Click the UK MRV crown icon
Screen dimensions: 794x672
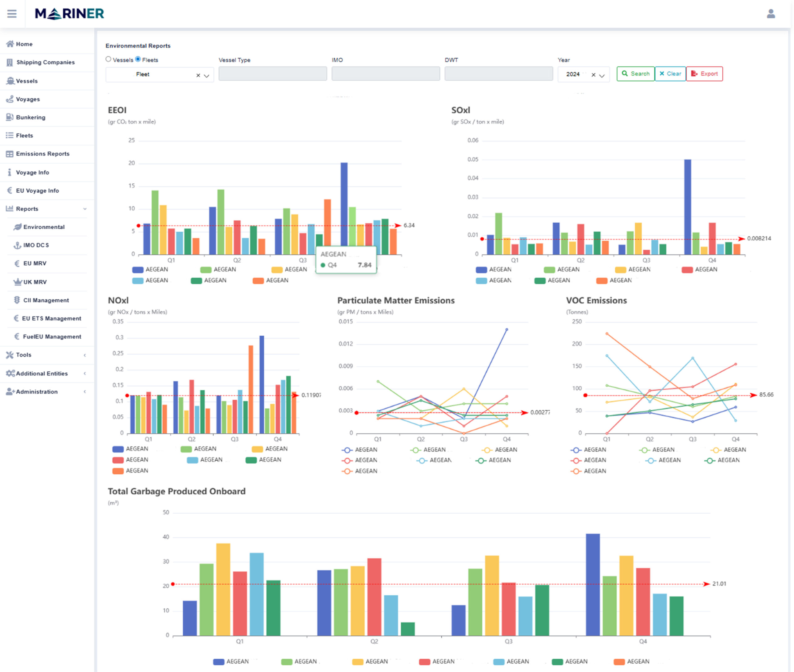pos(17,282)
